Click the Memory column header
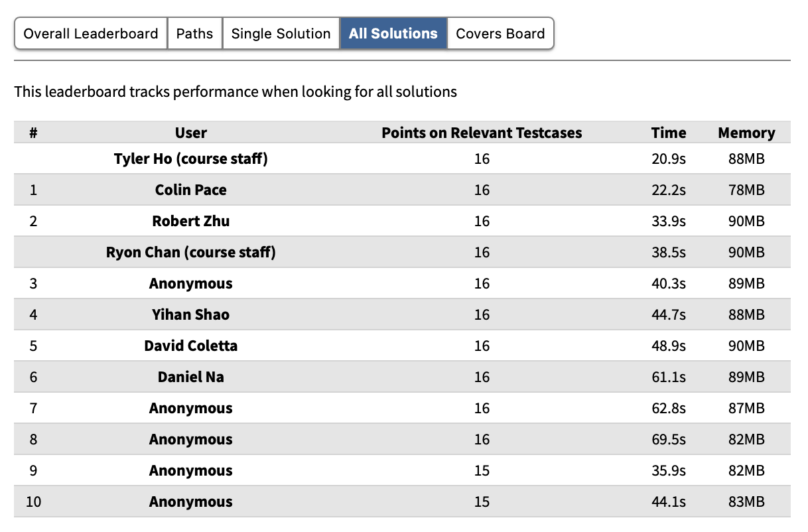Viewport: 808px width, 532px height. click(746, 133)
